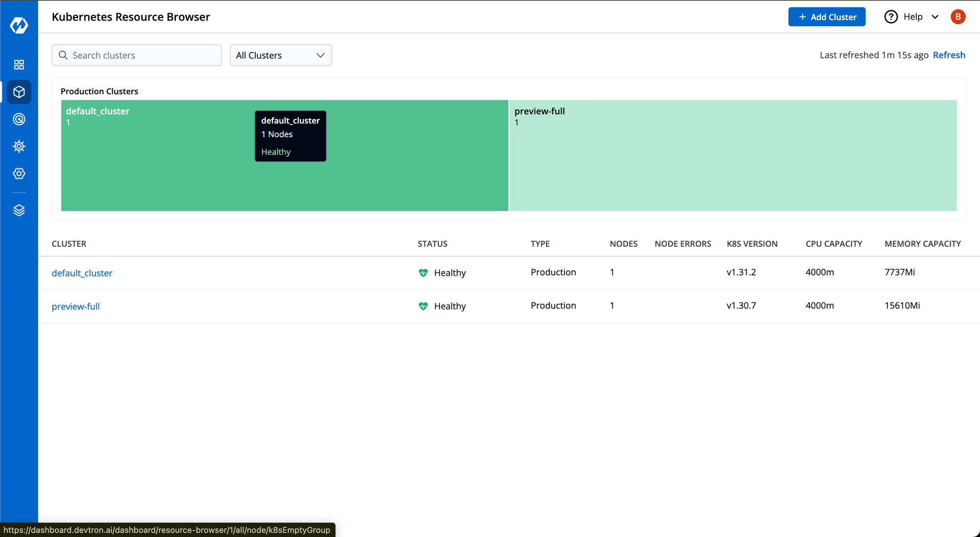The height and width of the screenshot is (537, 980).
Task: Open preview-full link in the table
Action: point(76,306)
